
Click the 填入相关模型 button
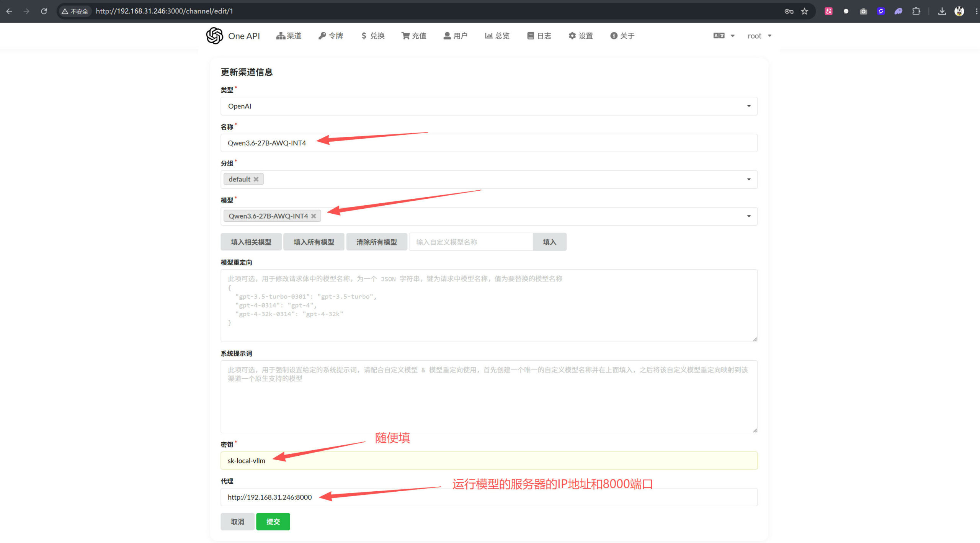tap(251, 242)
